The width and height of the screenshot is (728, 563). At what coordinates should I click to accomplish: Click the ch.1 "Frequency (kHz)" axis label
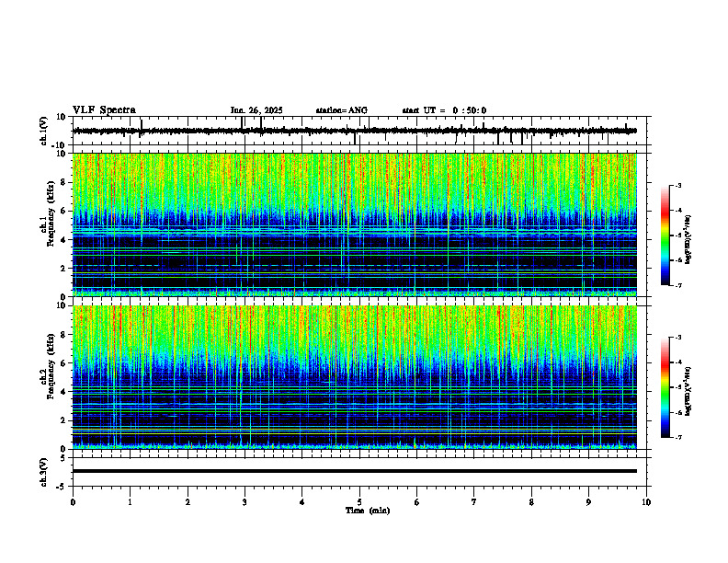click(x=51, y=213)
